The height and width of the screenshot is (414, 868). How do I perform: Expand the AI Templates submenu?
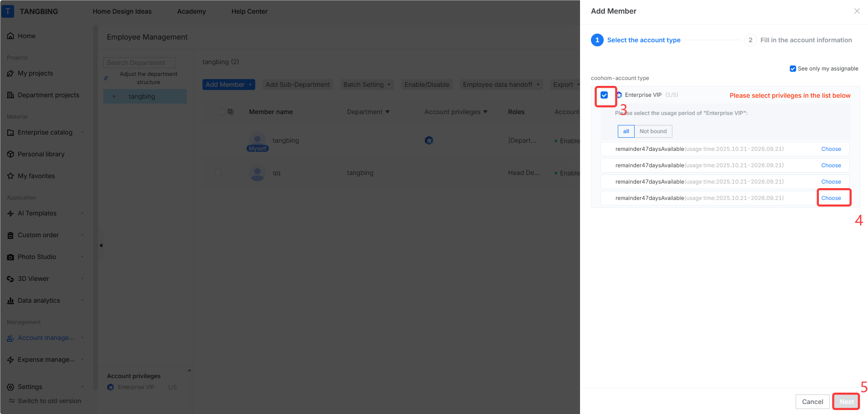point(82,213)
